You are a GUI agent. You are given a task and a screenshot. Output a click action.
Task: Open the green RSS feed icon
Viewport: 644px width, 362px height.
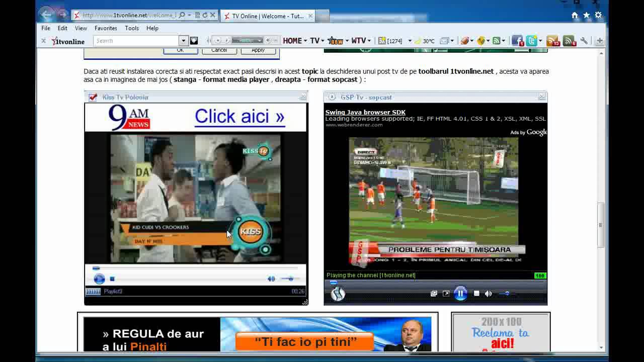497,41
